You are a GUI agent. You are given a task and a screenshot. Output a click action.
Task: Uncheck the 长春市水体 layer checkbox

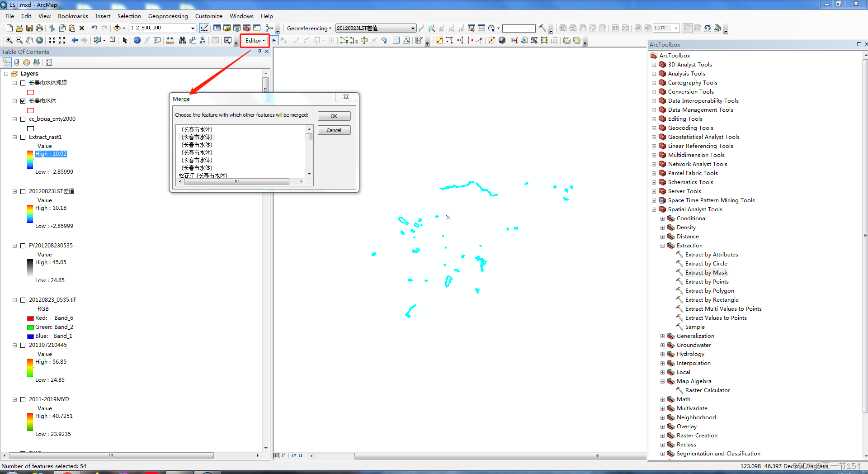click(x=23, y=101)
